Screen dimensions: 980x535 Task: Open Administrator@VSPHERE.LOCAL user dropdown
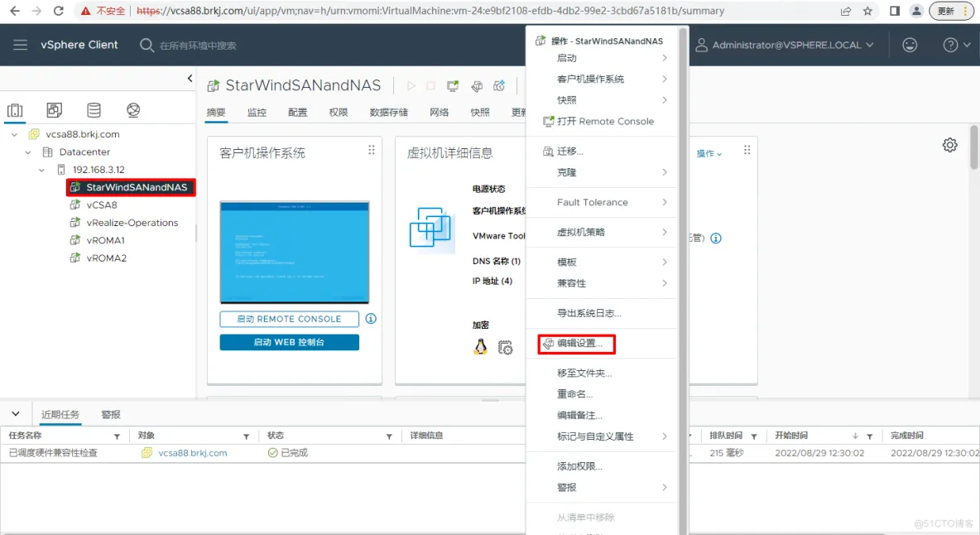pos(785,45)
